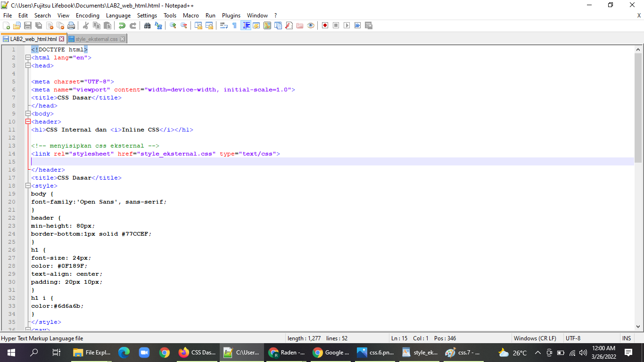Collapse the html fold marker on line 2
The height and width of the screenshot is (362, 644).
pyautogui.click(x=28, y=58)
